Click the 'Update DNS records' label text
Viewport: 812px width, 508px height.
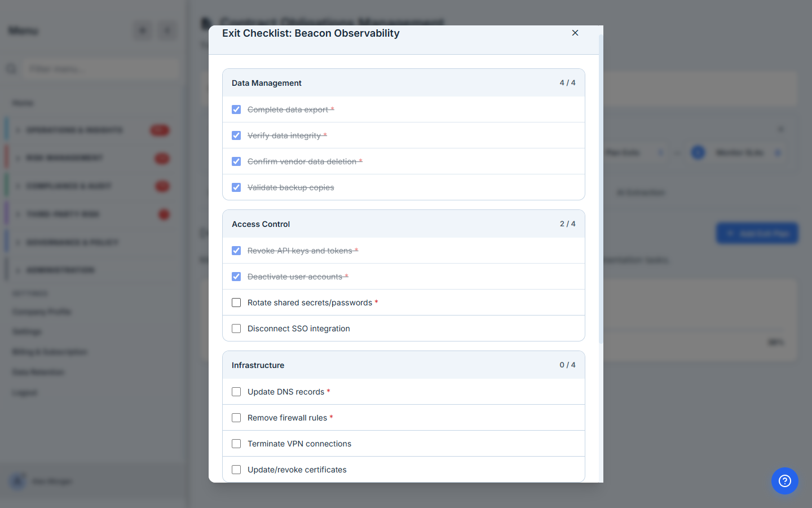click(x=286, y=392)
